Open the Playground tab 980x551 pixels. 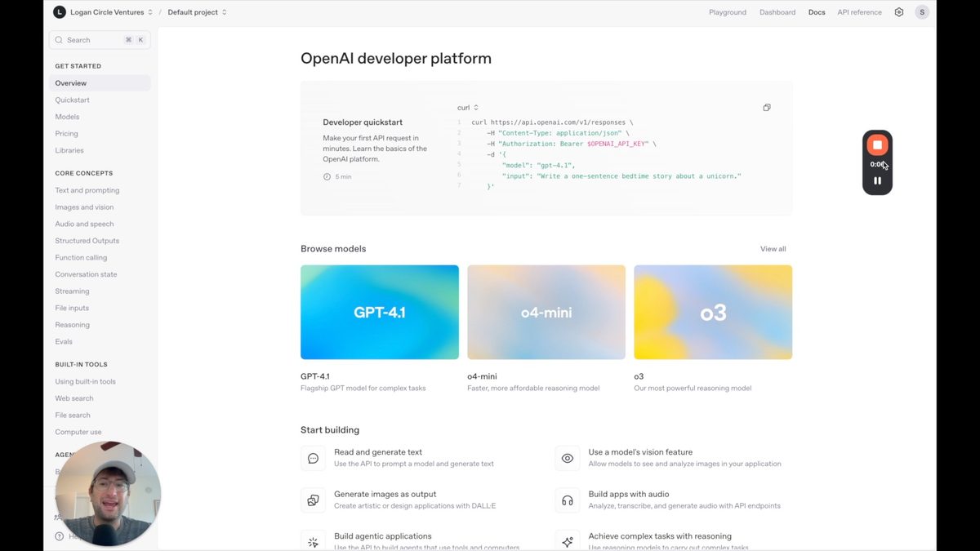[728, 12]
